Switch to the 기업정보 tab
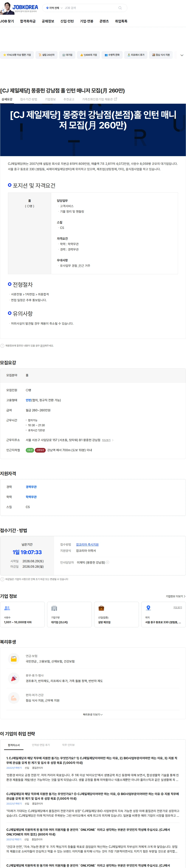Screen dimensions: 186x868 coord(50,99)
